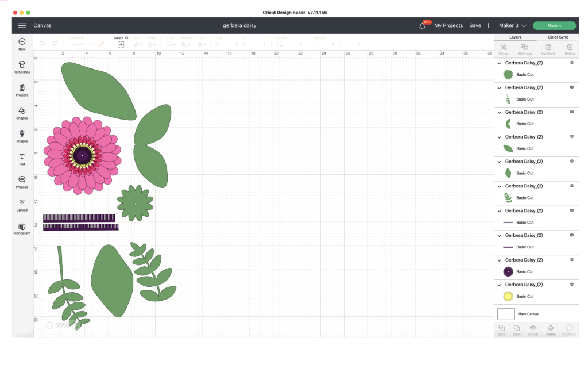Click the Blank Canvas white swatch
The width and height of the screenshot is (588, 368).
coord(506,314)
